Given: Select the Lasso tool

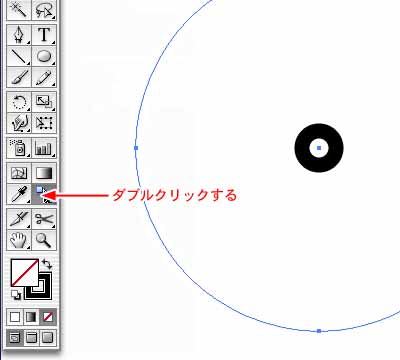Looking at the screenshot, I should [x=44, y=9].
